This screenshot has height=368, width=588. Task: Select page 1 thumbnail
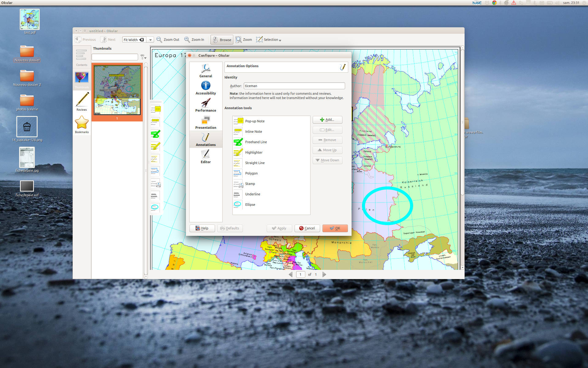[117, 92]
